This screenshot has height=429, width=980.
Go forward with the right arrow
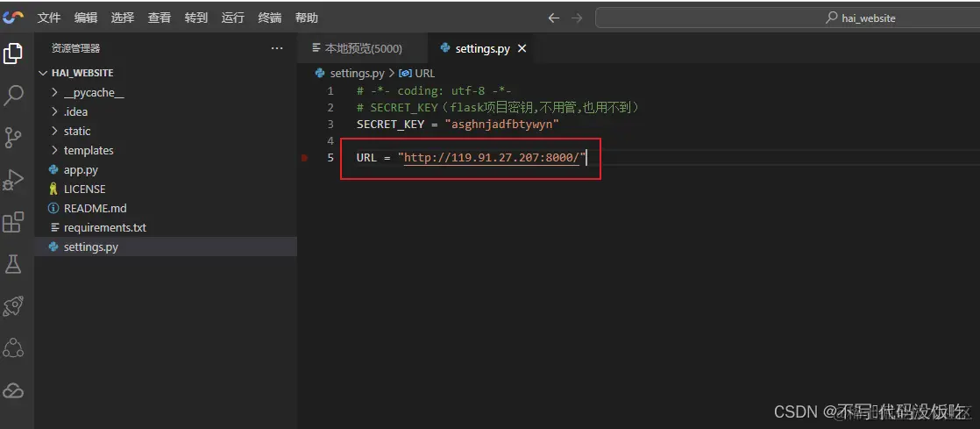click(x=577, y=18)
